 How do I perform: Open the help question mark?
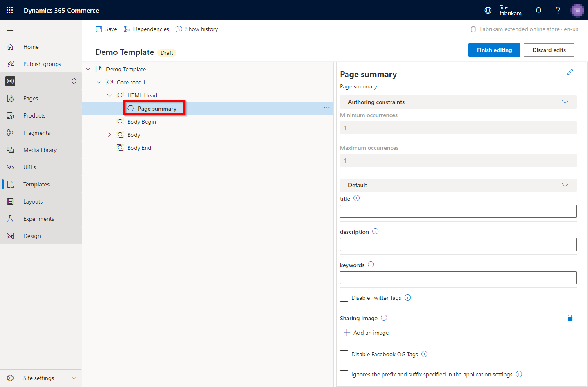(558, 10)
